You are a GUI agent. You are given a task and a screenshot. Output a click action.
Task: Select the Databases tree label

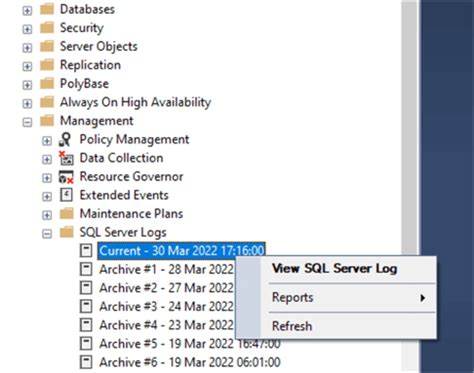click(87, 9)
